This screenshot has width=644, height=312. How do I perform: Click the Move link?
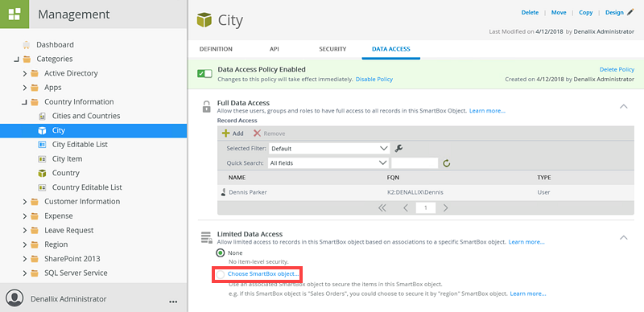(x=559, y=12)
